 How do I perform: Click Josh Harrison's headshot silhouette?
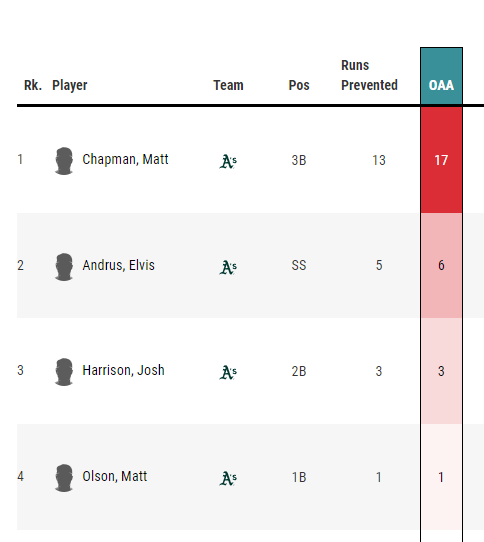[x=64, y=372]
